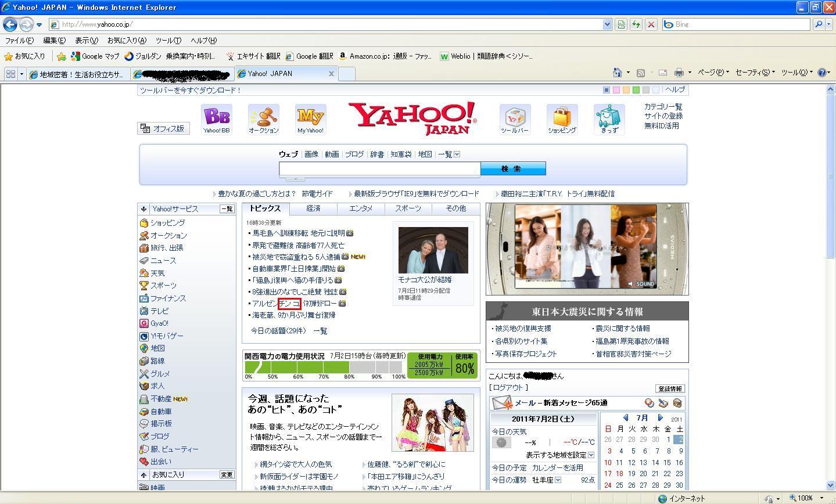Switch to the スポーツ news tab
Viewport: 836px width, 504px height.
click(x=408, y=208)
